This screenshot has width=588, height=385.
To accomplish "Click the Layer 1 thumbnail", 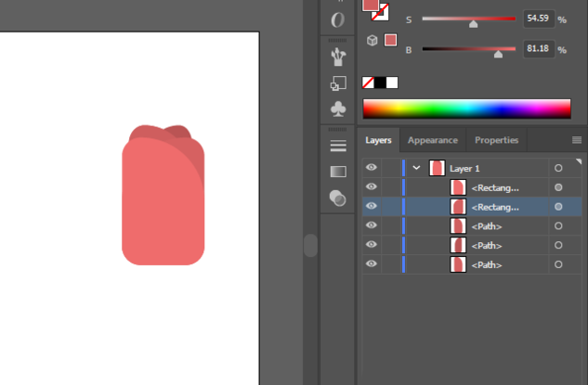I will pyautogui.click(x=438, y=168).
